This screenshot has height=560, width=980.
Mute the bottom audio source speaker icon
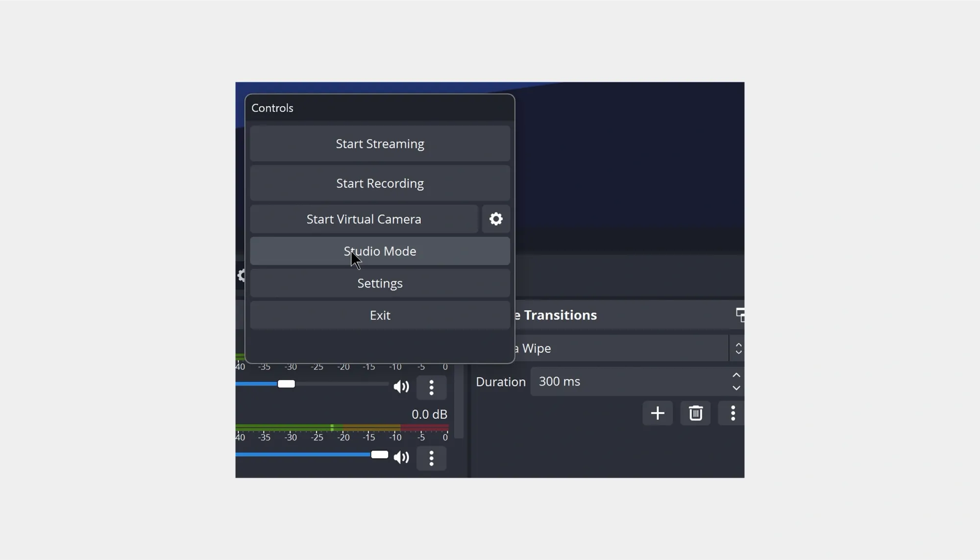point(401,458)
